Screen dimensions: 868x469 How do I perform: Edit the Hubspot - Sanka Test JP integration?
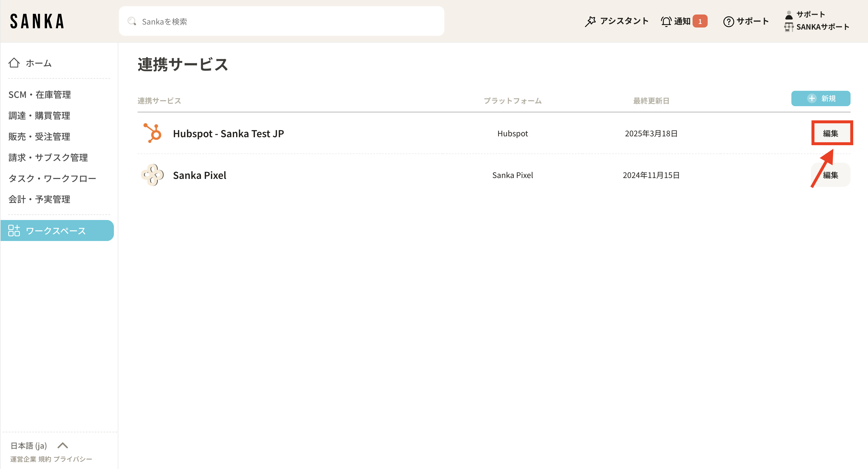[x=830, y=133]
